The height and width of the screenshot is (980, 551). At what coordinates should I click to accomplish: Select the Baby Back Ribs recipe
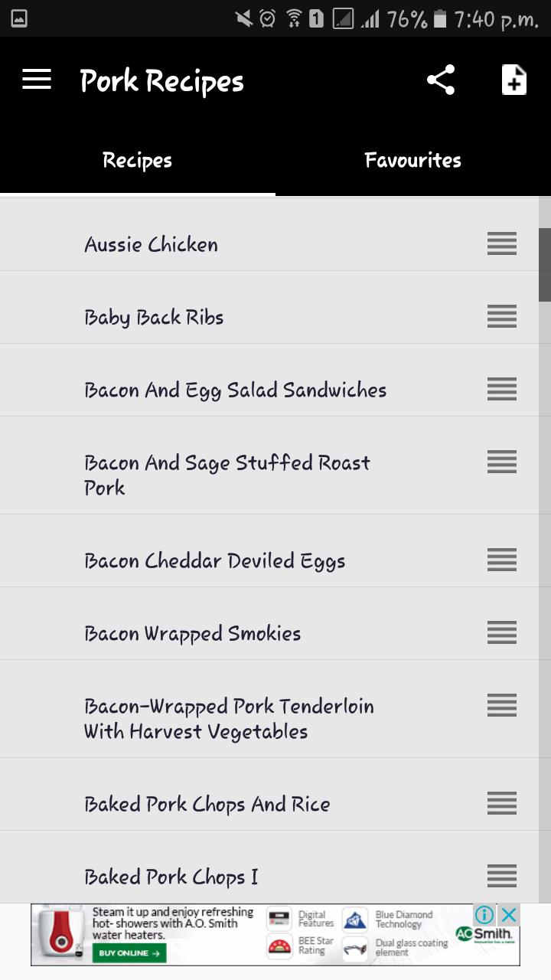(x=153, y=316)
